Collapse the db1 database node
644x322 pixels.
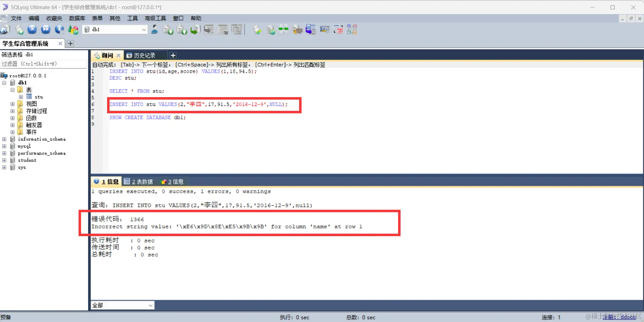pos(4,83)
